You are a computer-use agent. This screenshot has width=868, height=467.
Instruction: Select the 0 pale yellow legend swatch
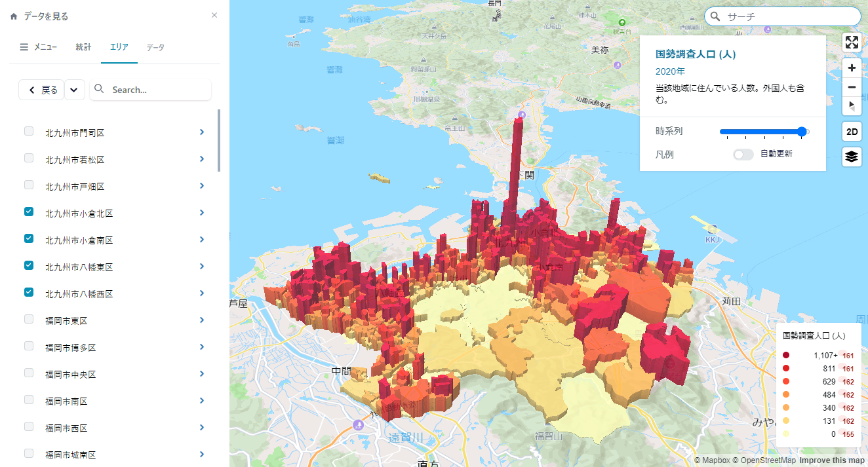tap(786, 434)
